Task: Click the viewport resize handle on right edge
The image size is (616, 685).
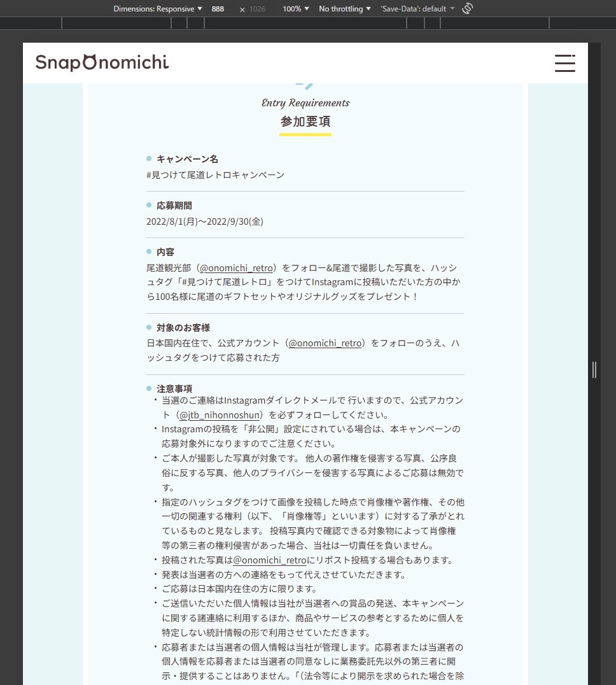Action: coord(594,370)
